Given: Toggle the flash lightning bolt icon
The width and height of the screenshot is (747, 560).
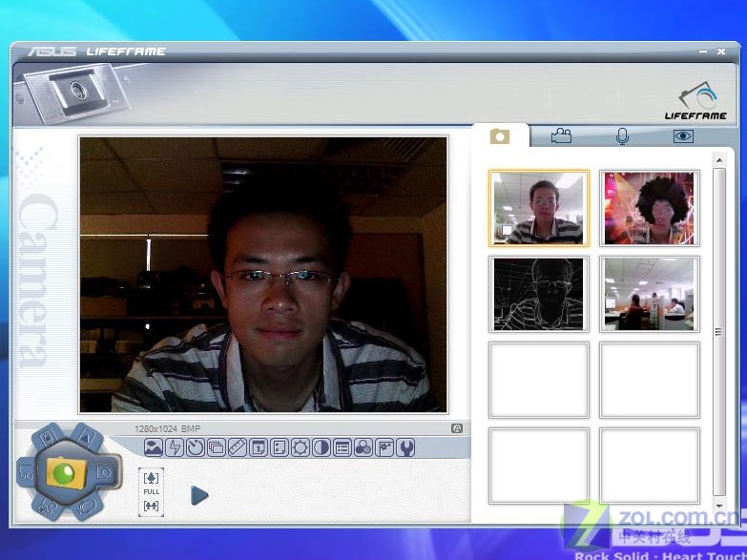Looking at the screenshot, I should 175,447.
